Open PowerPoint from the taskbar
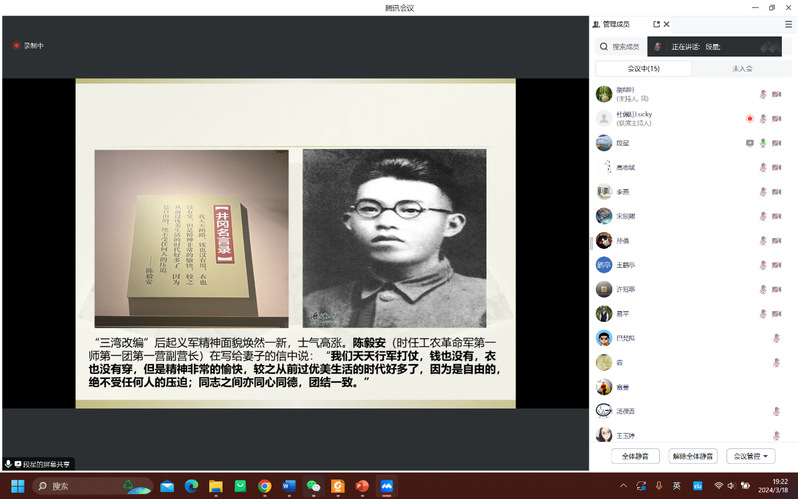The image size is (798, 499). click(362, 486)
